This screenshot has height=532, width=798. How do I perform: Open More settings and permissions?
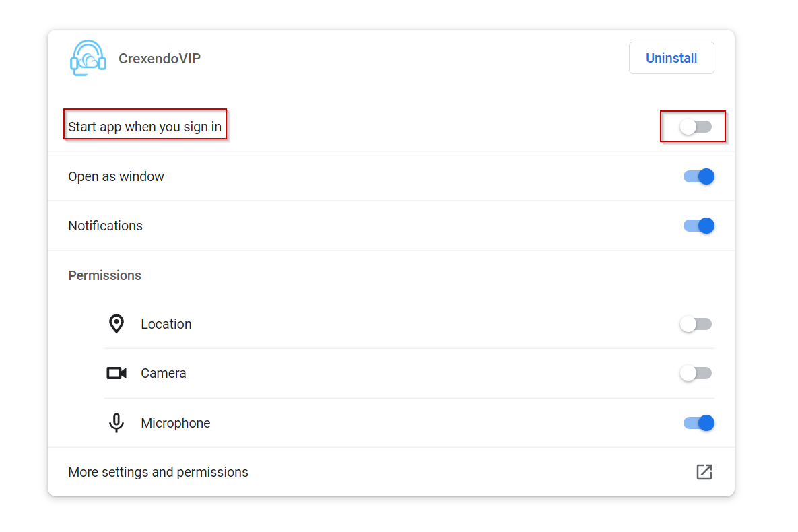click(391, 472)
